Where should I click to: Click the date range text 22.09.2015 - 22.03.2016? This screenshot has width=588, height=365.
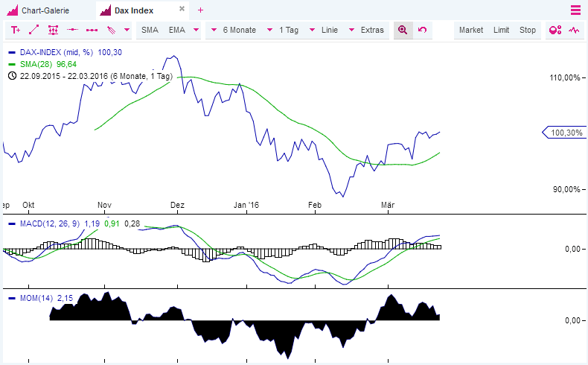(64, 76)
